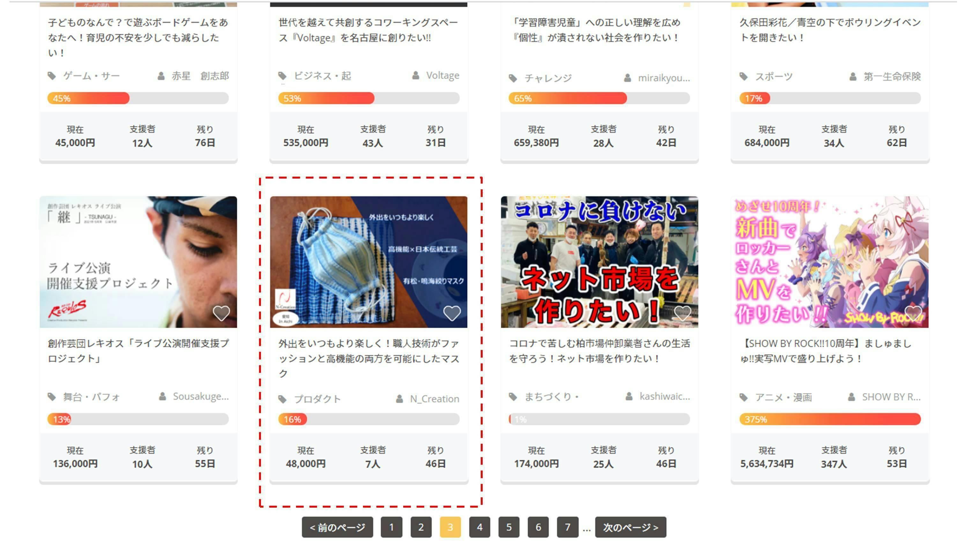
Task: Click the 375% funding progress bar
Action: point(830,419)
